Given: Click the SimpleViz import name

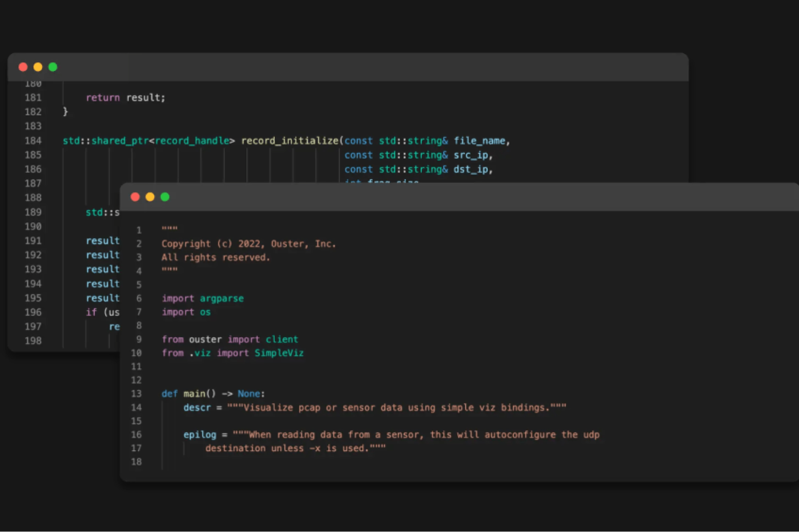Looking at the screenshot, I should tap(279, 353).
